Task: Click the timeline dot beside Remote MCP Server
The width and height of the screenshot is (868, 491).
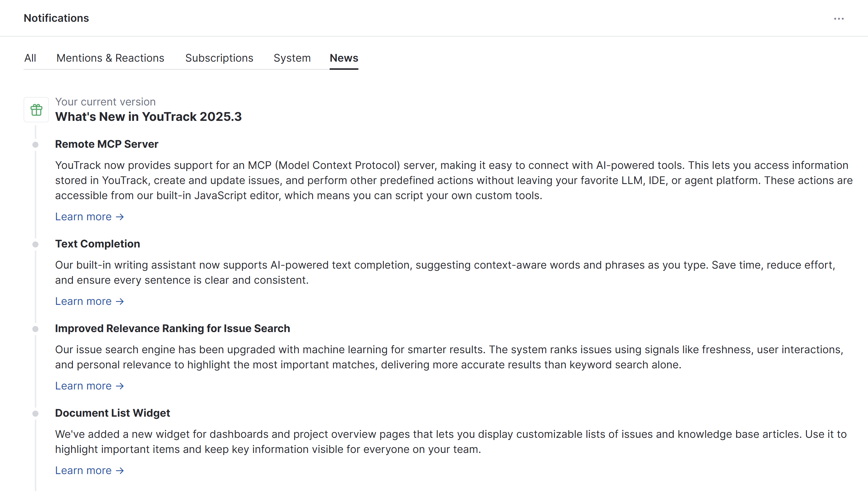Action: [x=35, y=145]
